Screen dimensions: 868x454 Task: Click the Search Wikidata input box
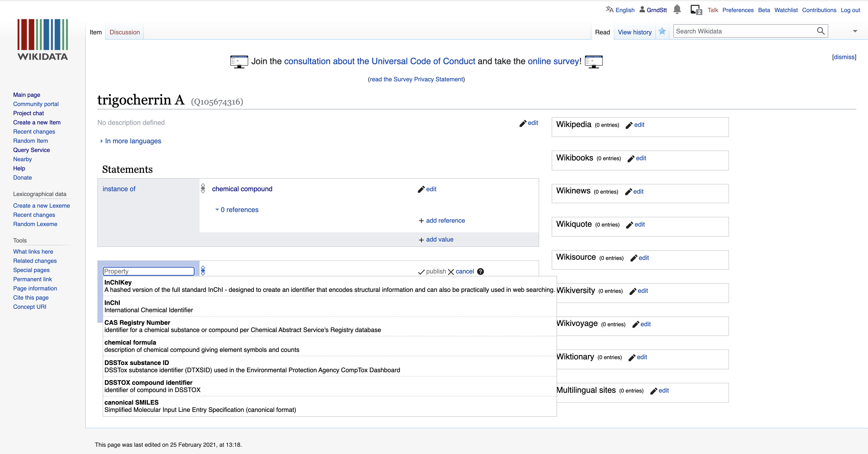[745, 31]
